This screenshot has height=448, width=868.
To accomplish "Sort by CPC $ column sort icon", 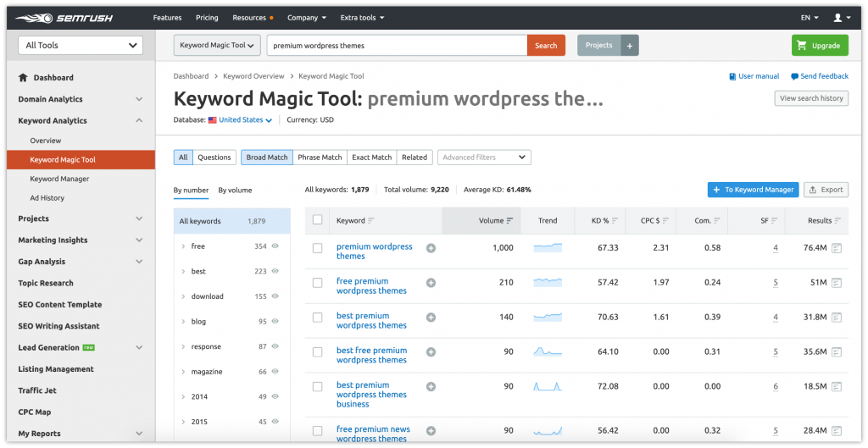I will [x=665, y=221].
